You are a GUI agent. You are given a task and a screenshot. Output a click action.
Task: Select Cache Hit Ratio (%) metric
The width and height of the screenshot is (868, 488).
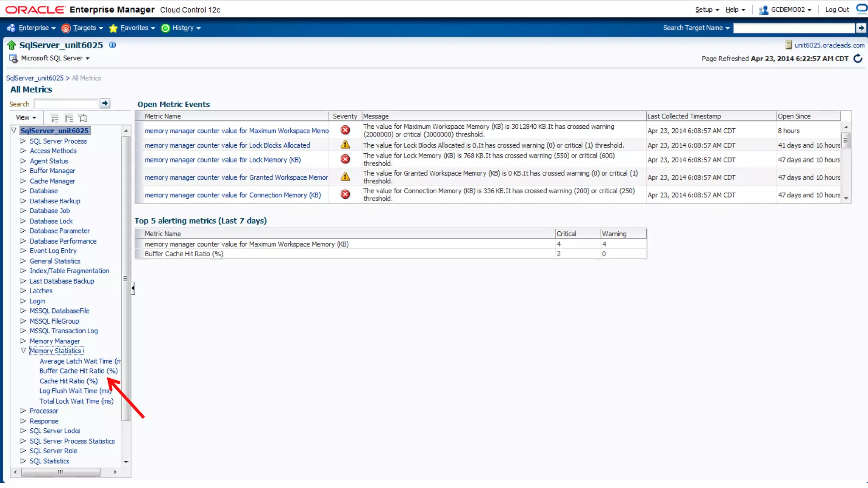(x=69, y=381)
